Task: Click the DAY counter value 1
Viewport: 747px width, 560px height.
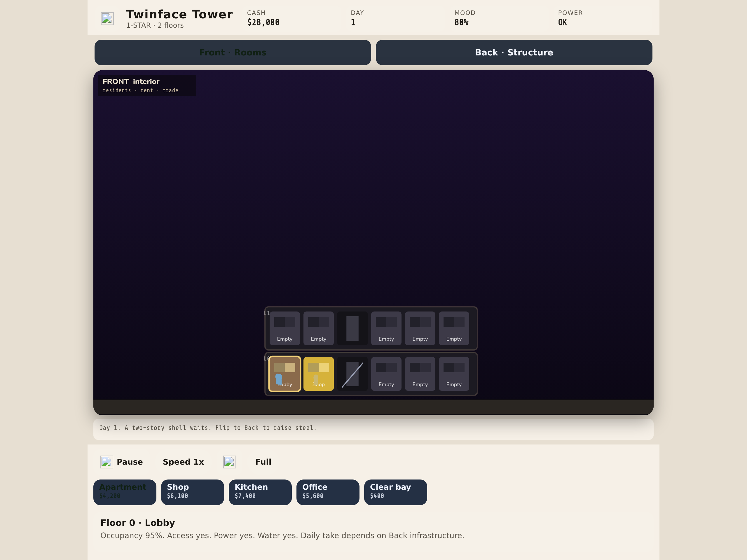Action: pos(353,22)
